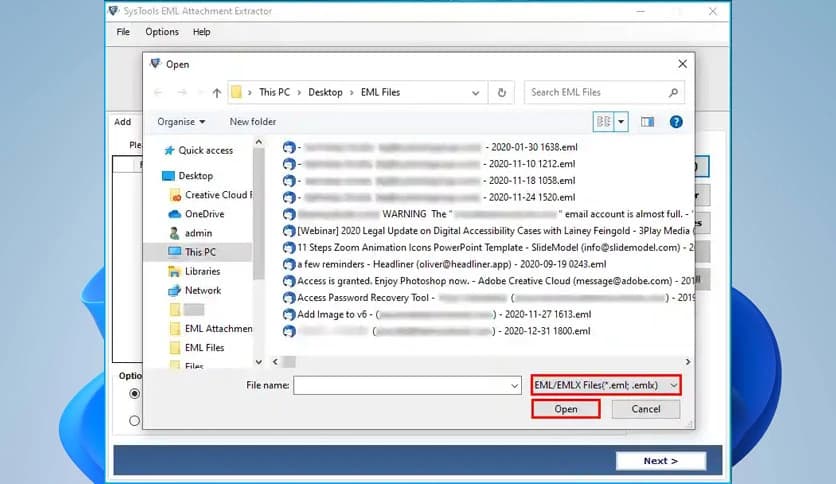Screen dimensions: 836x484
Task: Open the EML/EMLX Files type dropdown
Action: (606, 385)
